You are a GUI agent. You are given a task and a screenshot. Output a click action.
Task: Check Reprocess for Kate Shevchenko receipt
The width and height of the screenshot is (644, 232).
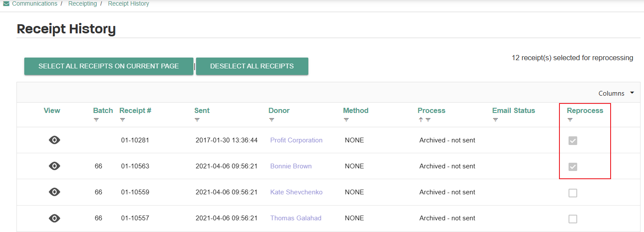coord(573,193)
